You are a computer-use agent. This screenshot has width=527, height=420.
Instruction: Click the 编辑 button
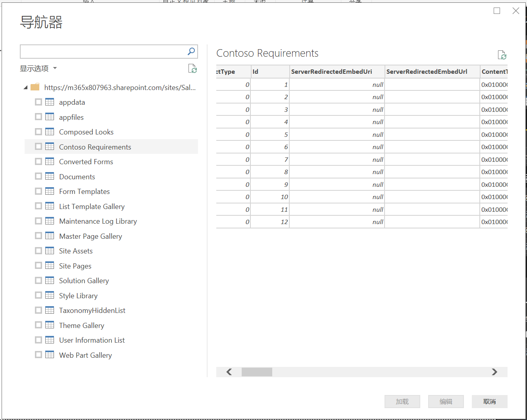[445, 401]
